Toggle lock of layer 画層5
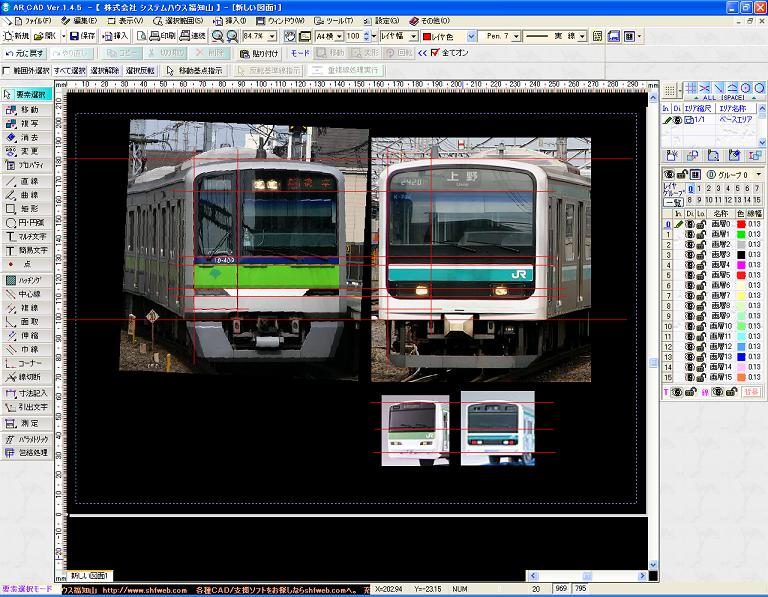 pyautogui.click(x=701, y=275)
